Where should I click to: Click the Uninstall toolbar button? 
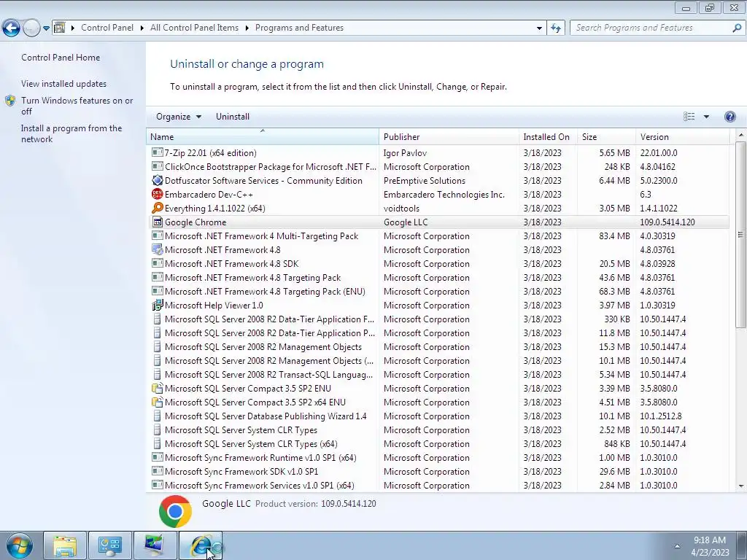(x=233, y=117)
